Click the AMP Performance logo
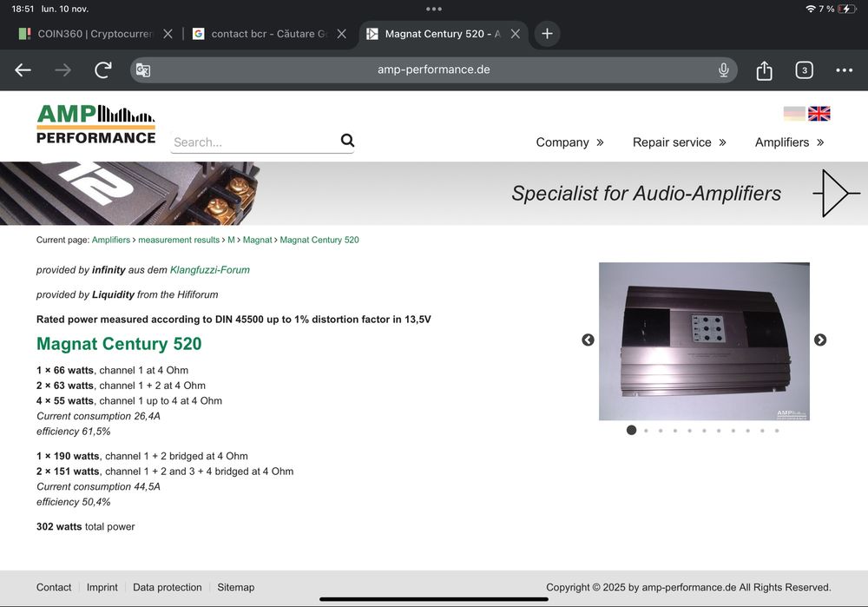Screen dimensions: 868x607 (95, 124)
